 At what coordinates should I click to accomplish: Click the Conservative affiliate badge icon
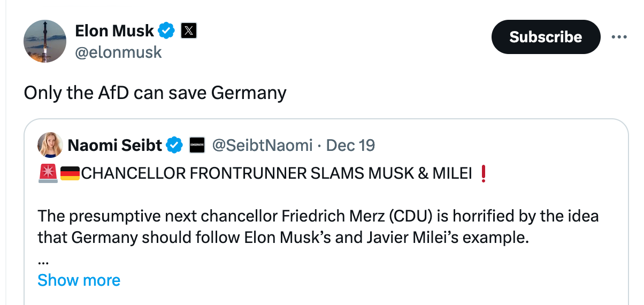198,145
